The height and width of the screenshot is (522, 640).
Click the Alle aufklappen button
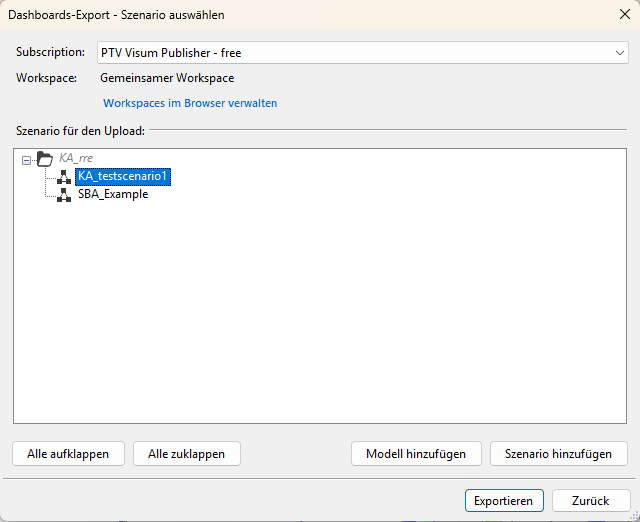pyautogui.click(x=68, y=453)
